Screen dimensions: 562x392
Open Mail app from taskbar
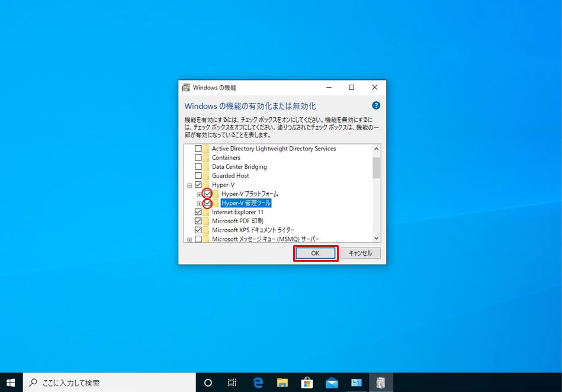[332, 383]
